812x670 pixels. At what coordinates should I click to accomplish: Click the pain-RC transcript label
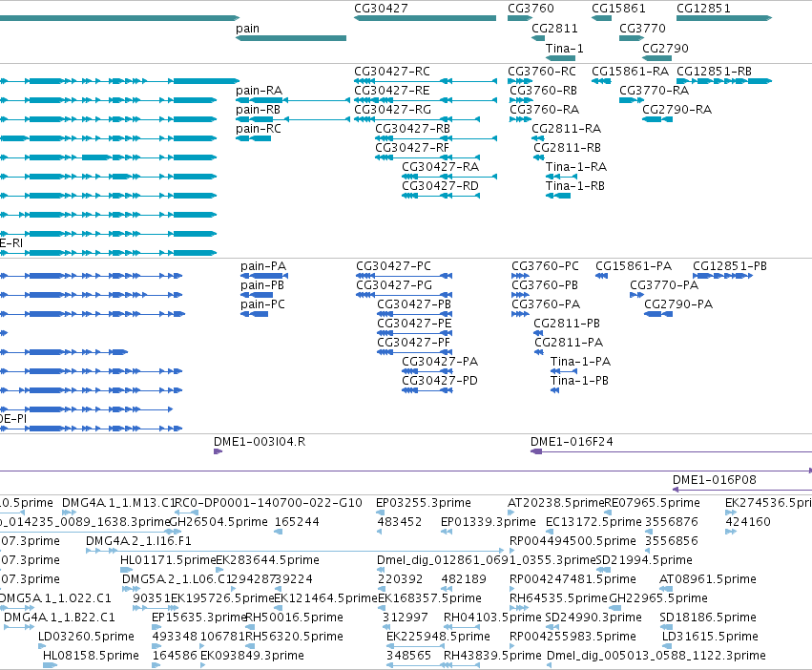(x=259, y=129)
